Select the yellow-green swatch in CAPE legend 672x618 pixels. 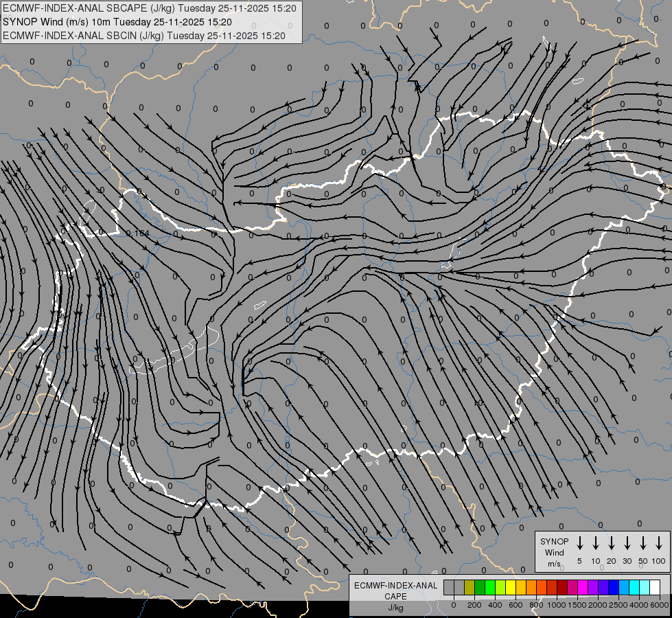pos(500,587)
